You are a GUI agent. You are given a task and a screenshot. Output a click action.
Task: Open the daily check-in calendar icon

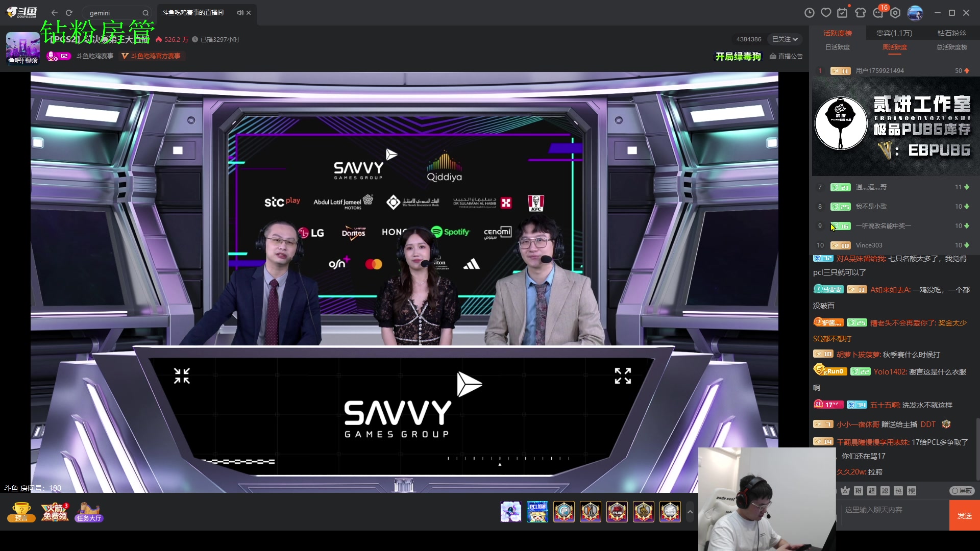click(843, 13)
